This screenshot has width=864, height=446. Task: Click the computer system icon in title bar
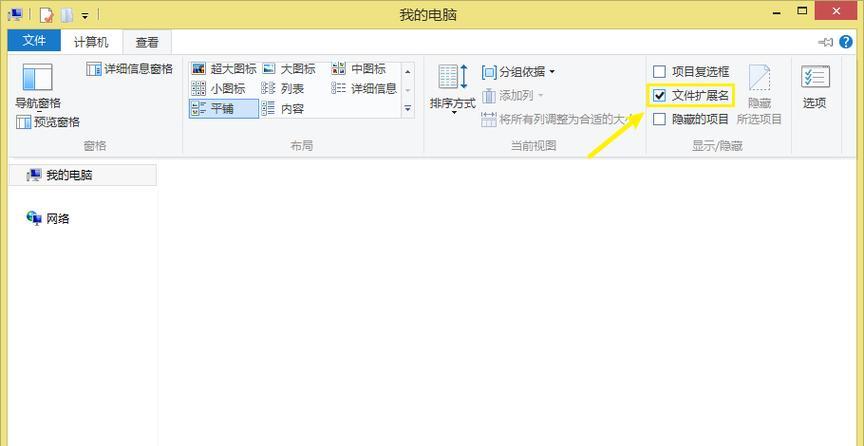tap(16, 14)
